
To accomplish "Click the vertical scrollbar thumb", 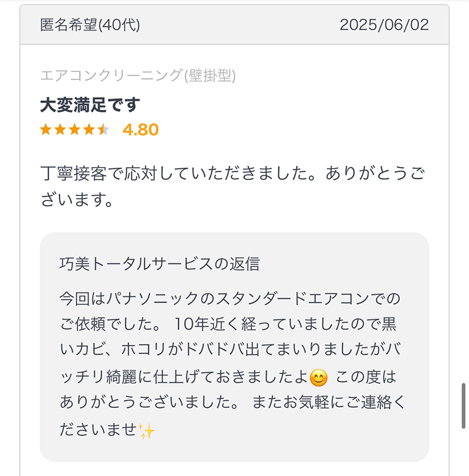I will [464, 406].
